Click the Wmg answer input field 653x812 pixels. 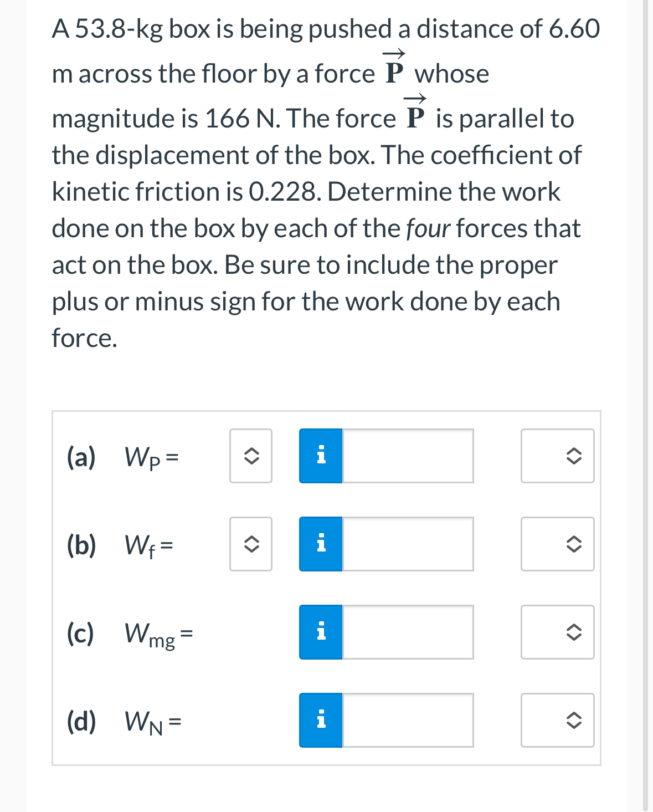coord(407,632)
